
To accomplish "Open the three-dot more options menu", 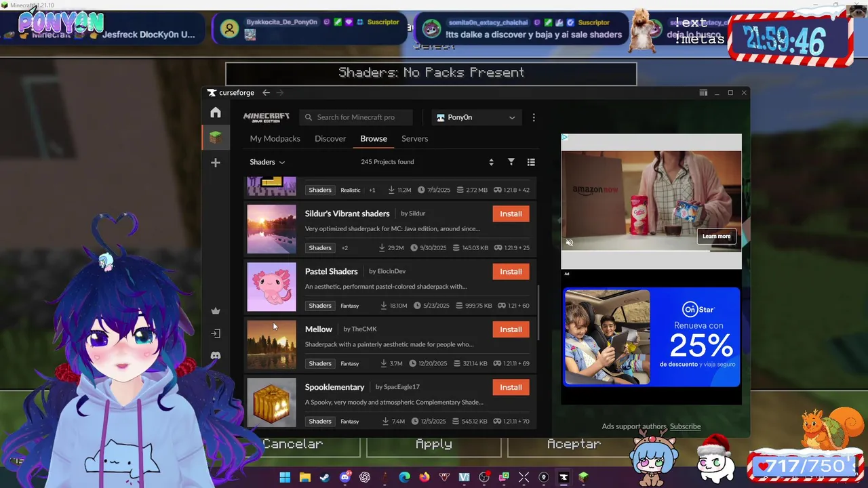I will (x=534, y=117).
